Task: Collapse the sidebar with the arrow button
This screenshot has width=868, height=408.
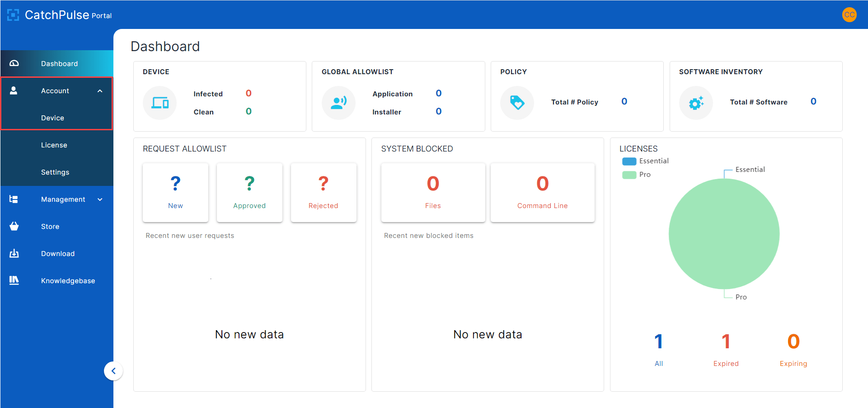Action: (x=113, y=370)
